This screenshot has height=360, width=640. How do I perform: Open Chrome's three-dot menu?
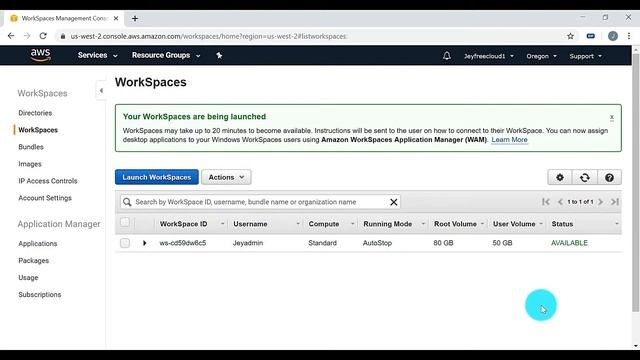click(x=629, y=36)
